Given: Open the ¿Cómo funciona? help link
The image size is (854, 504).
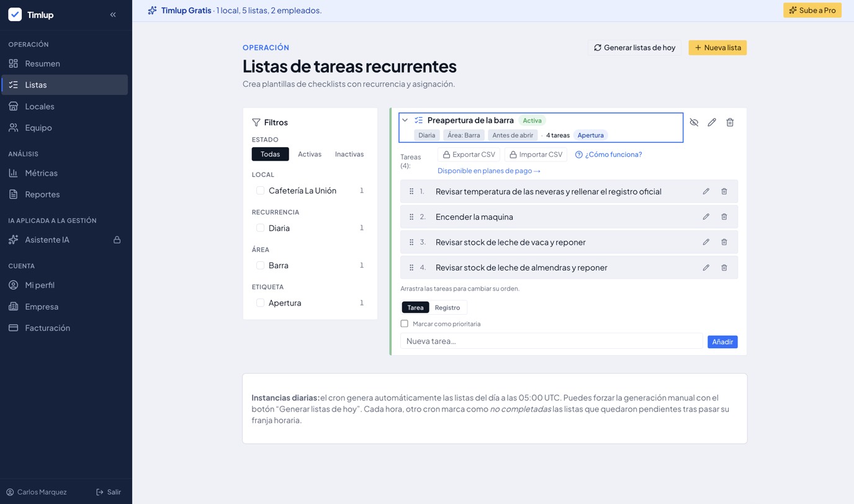Looking at the screenshot, I should tap(608, 155).
